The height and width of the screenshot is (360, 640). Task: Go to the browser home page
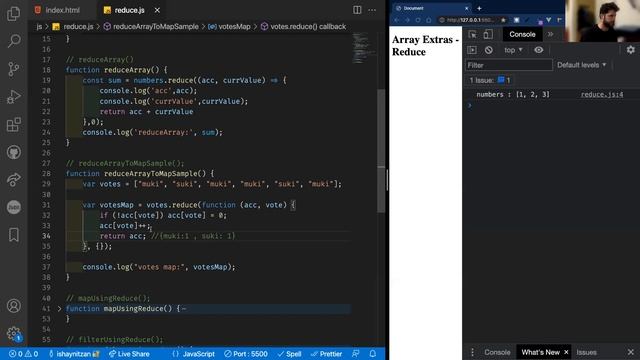(x=429, y=20)
